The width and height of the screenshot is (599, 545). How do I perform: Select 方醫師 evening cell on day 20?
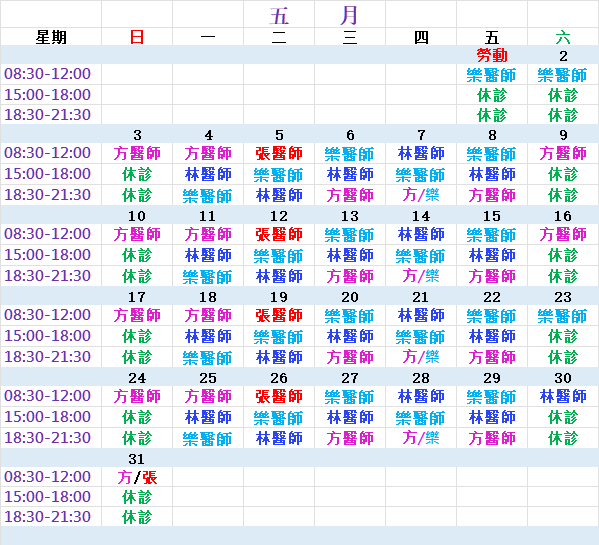(350, 357)
